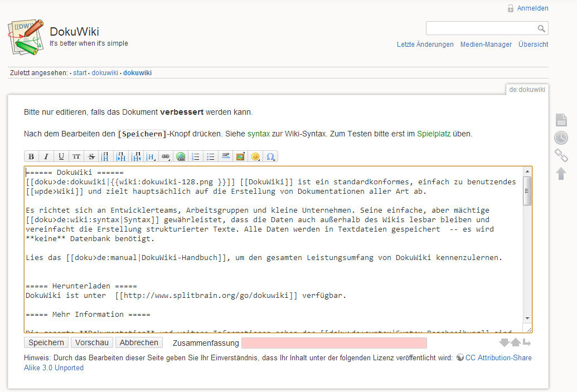Screen dimensions: 577x392
Task: Click the DokuWiki site title
Action: [x=74, y=32]
